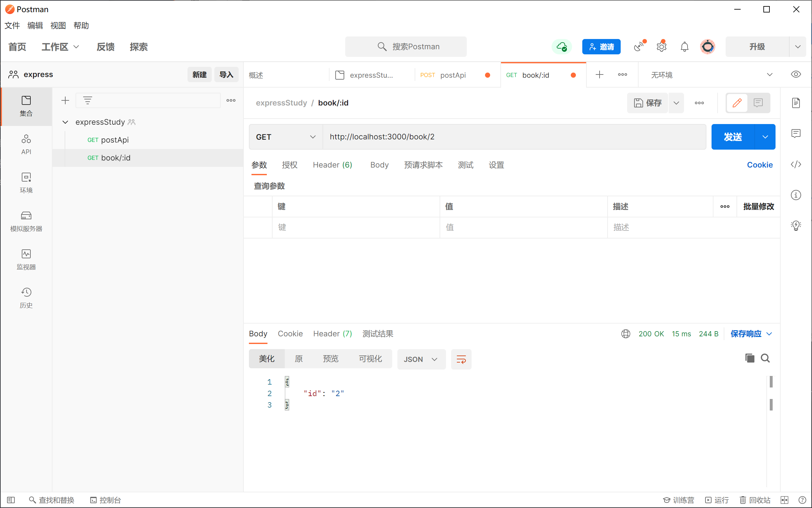Click the Send (发送) button
Image resolution: width=812 pixels, height=508 pixels.
click(733, 137)
